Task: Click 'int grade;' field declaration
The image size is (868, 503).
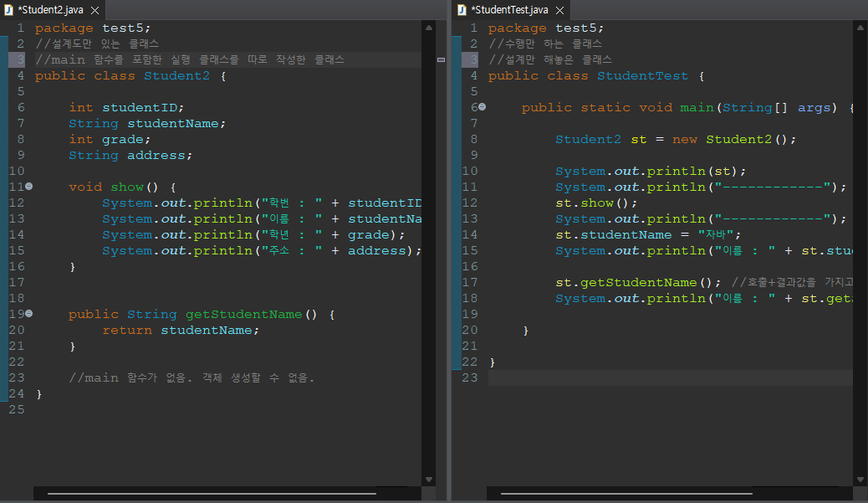Action: pos(110,140)
